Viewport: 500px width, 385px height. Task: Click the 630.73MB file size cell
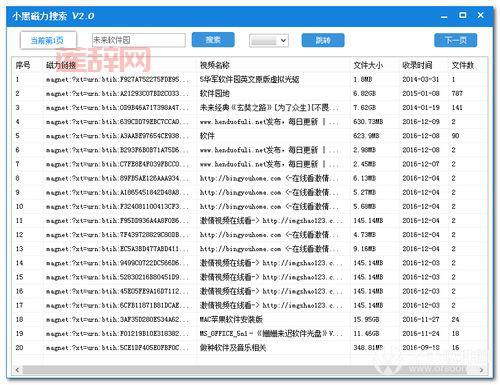tap(368, 122)
